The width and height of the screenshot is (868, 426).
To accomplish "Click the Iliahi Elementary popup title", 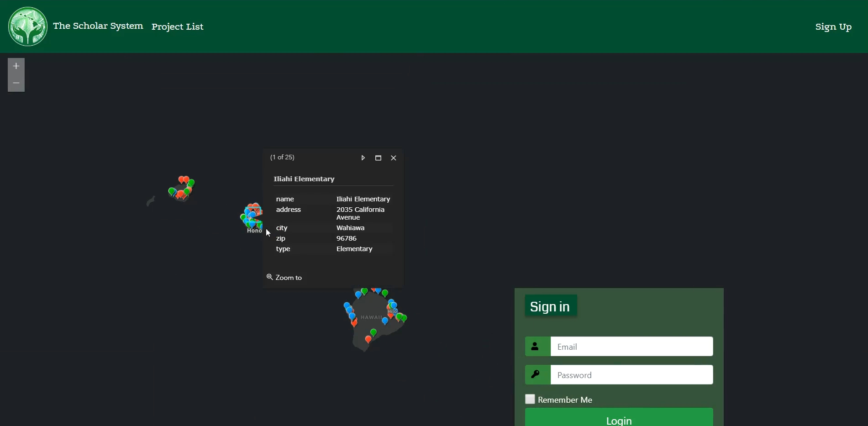I will tap(304, 179).
